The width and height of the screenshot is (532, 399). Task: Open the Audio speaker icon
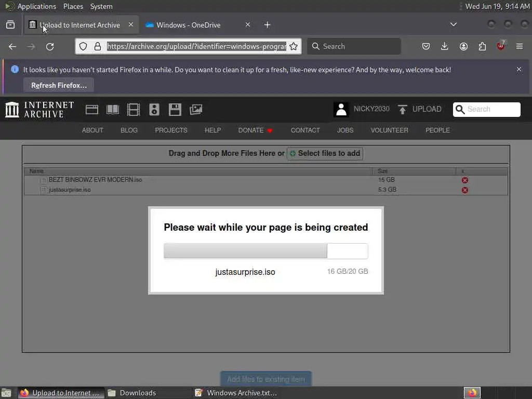point(154,110)
